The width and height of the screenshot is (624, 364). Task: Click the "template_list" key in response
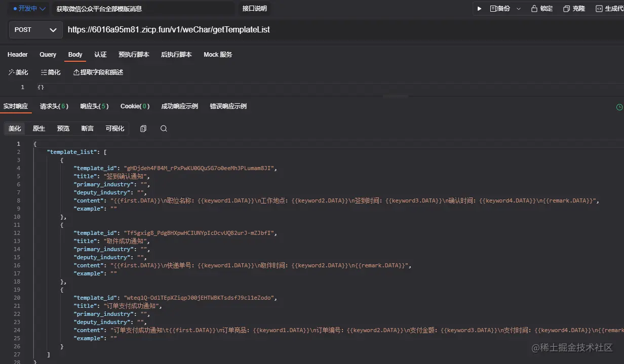click(72, 152)
